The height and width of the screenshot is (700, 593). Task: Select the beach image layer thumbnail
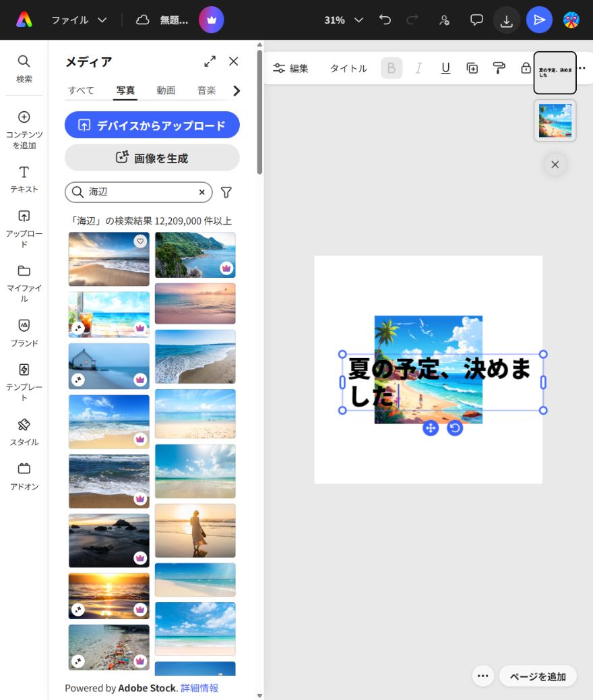(555, 121)
